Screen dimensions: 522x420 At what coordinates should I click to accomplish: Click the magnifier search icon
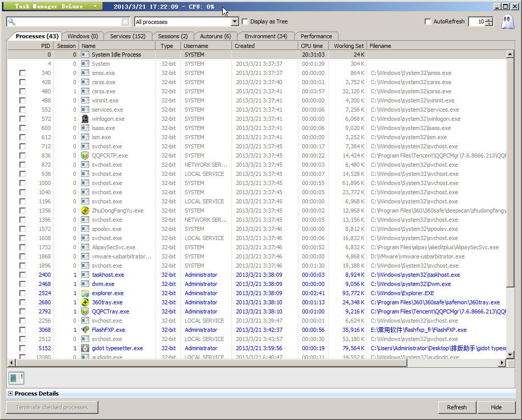coord(12,21)
